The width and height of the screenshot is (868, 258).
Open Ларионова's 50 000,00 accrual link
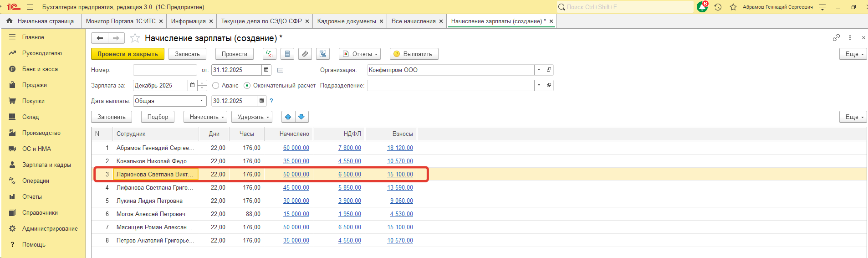(x=296, y=174)
